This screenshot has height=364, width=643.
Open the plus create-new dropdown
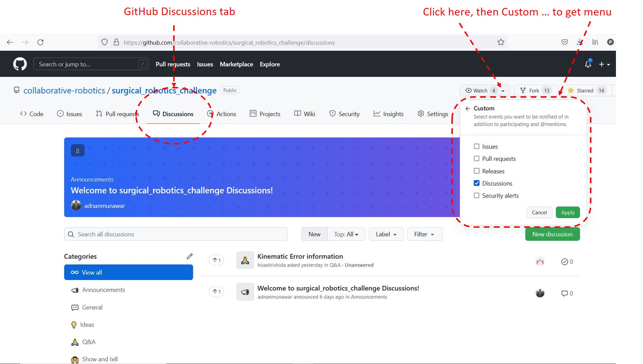click(x=604, y=64)
